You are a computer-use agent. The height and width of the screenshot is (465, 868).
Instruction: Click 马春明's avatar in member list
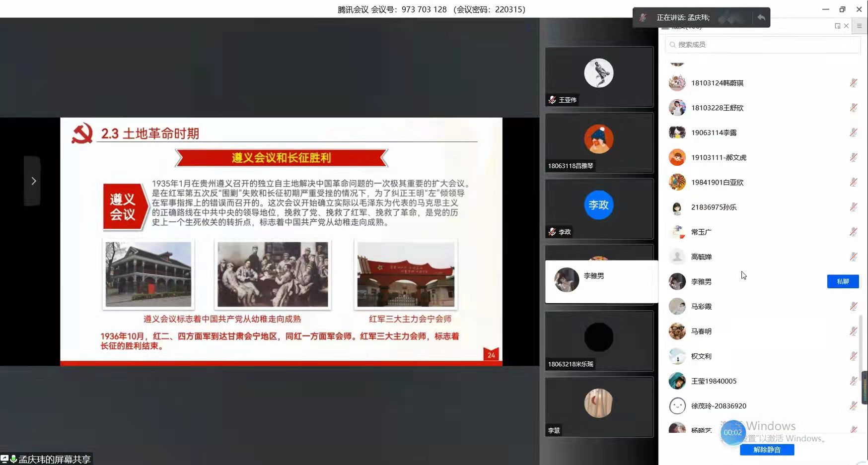(x=677, y=331)
